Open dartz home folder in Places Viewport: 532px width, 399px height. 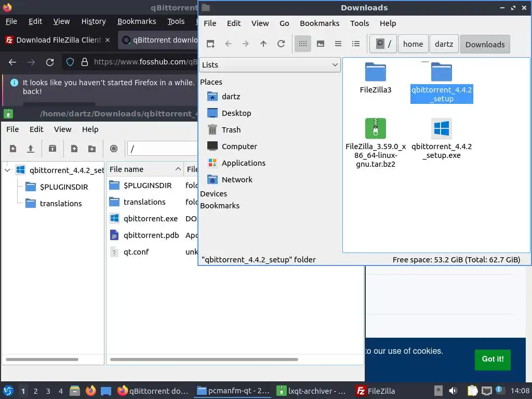coord(231,97)
